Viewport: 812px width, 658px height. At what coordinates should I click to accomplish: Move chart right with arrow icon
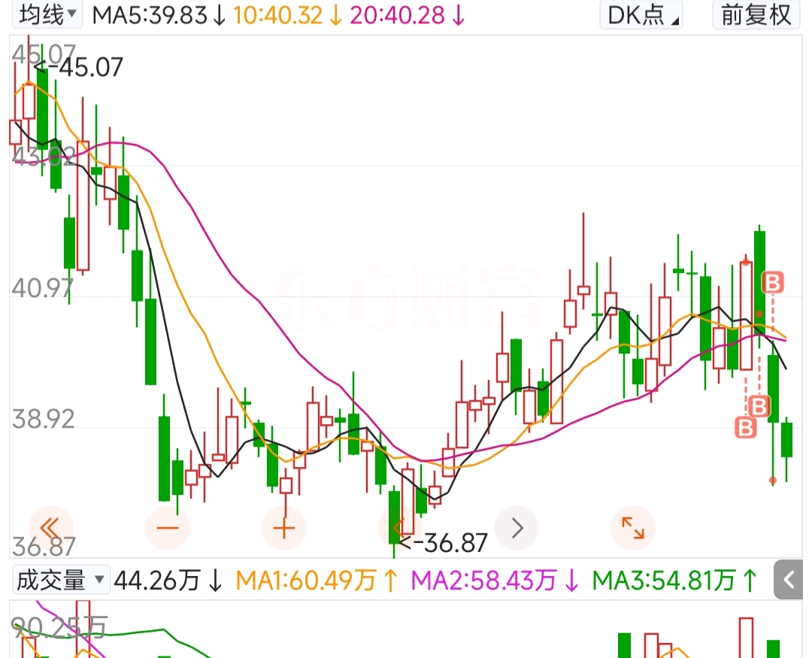tap(517, 529)
